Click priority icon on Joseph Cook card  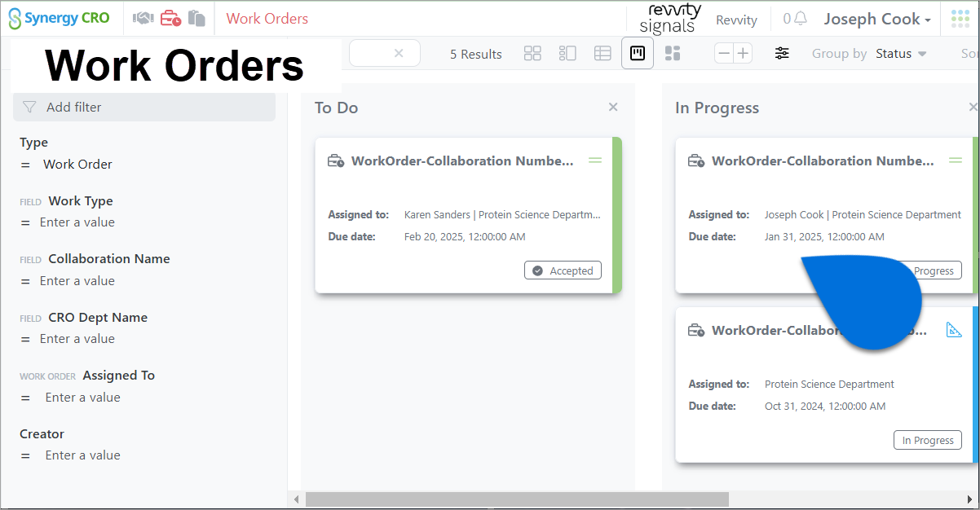coord(956,160)
